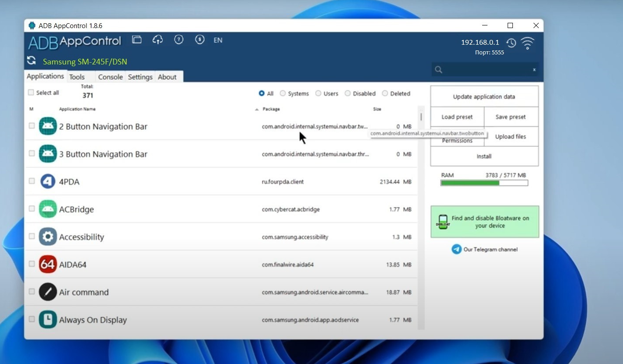Select the All filter radio button
This screenshot has width=623, height=364.
click(x=261, y=93)
